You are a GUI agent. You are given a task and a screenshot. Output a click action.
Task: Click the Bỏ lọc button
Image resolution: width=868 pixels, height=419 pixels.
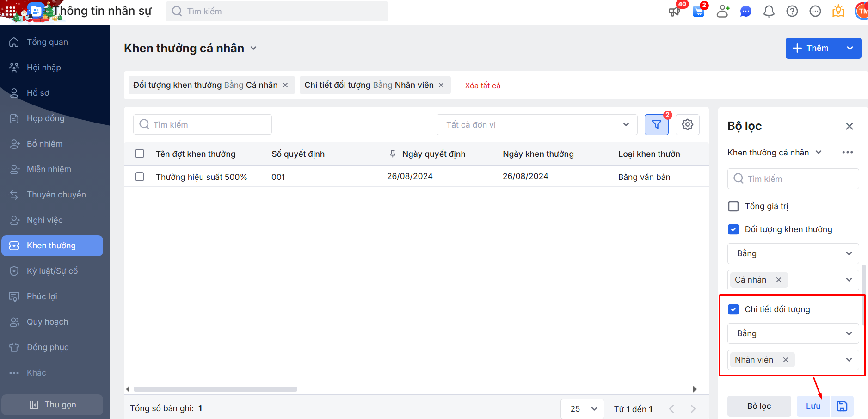click(x=759, y=406)
